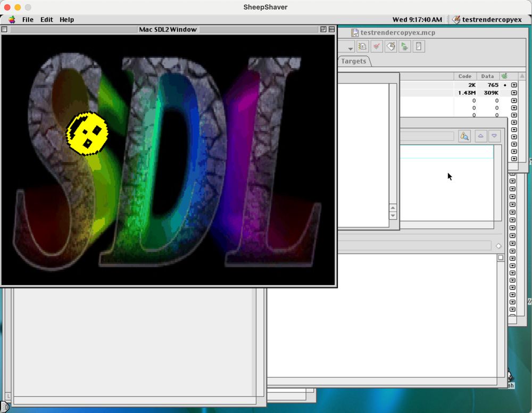The height and width of the screenshot is (413, 532).
Task: Click the testrendercopyex icon in the menu bar
Action: pos(456,19)
